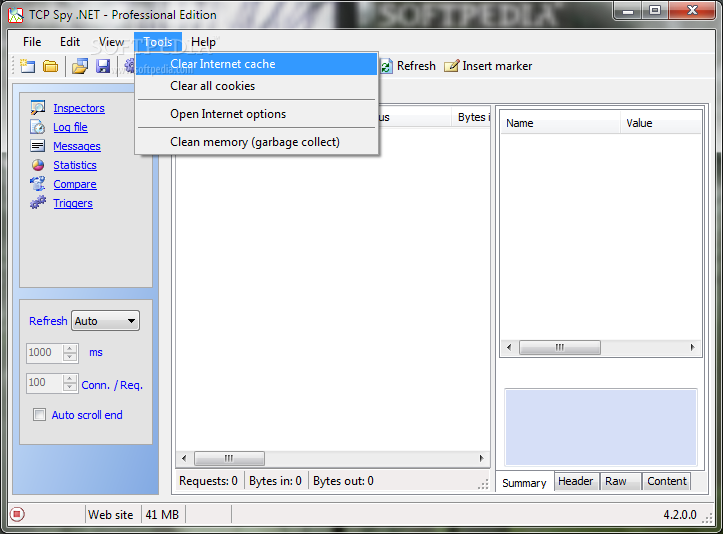Viewport: 723px width, 534px height.
Task: Click the Bytes out: 0 status text
Action: (344, 481)
